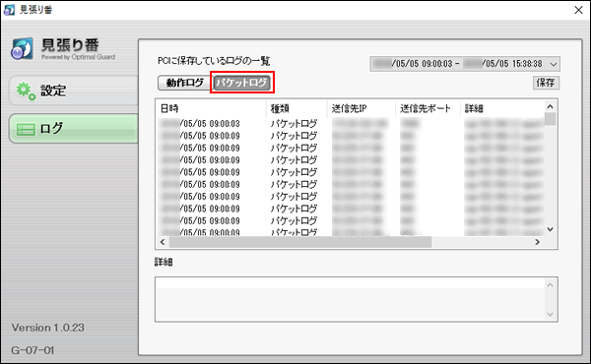Click the Version 1.0.23 text
591x364 pixels.
tap(48, 328)
